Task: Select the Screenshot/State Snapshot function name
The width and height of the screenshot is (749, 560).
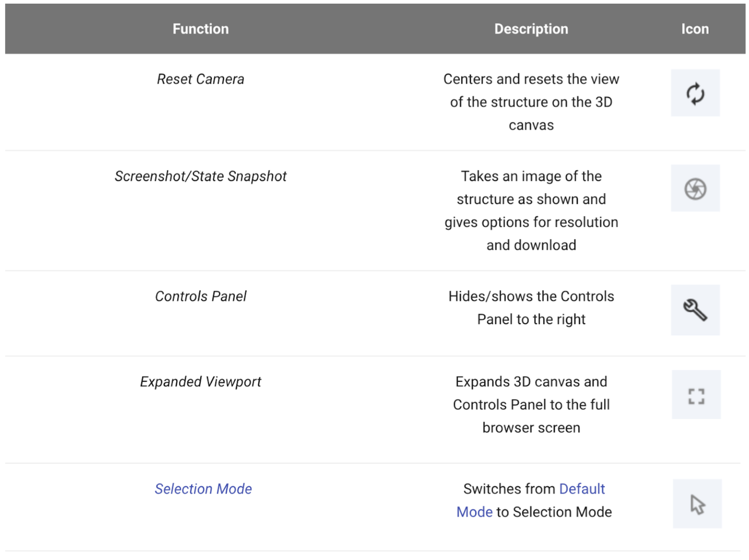Action: [x=201, y=176]
